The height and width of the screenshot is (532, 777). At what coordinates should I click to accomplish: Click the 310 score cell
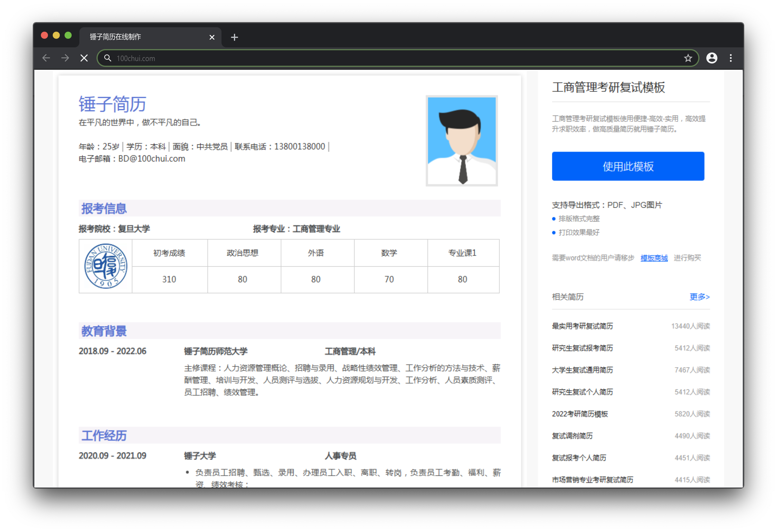click(169, 279)
